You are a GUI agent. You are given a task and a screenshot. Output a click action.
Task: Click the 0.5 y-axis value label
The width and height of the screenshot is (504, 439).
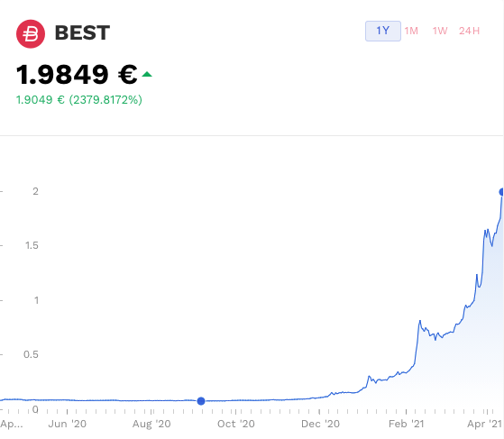pyautogui.click(x=31, y=354)
